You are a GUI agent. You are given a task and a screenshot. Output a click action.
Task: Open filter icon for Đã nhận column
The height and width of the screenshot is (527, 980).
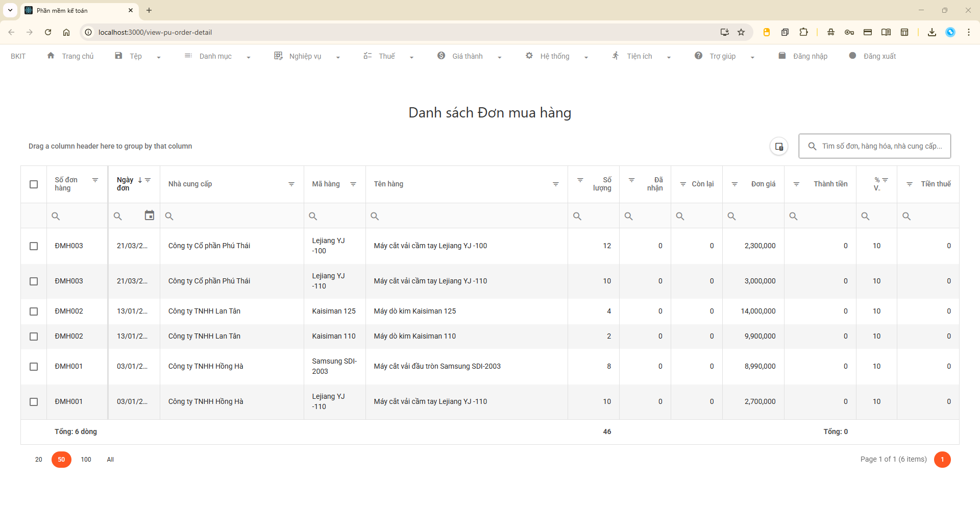click(632, 180)
